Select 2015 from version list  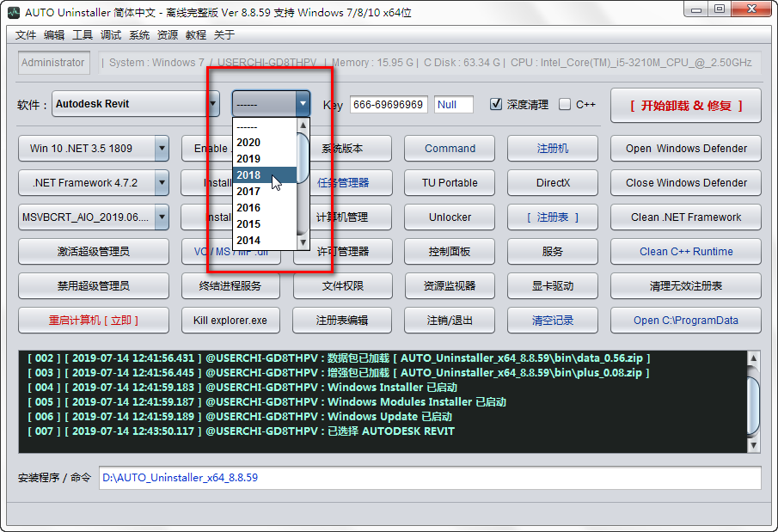point(265,224)
